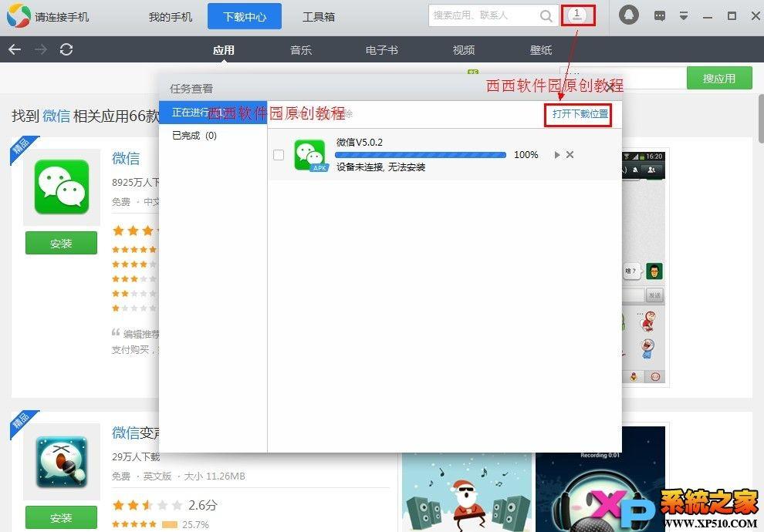
Task: Open the Santa screenshot thumbnail
Action: (467, 492)
